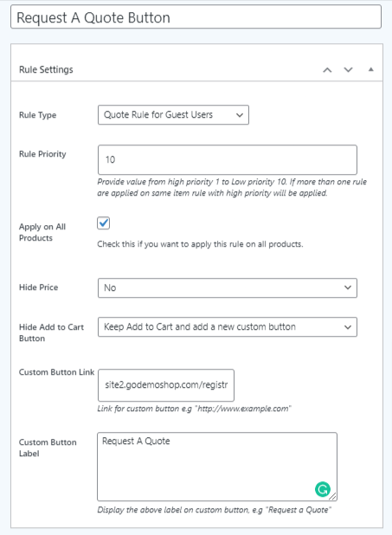Click the Rule Type label text
Screen dimensions: 392x535
pos(37,115)
